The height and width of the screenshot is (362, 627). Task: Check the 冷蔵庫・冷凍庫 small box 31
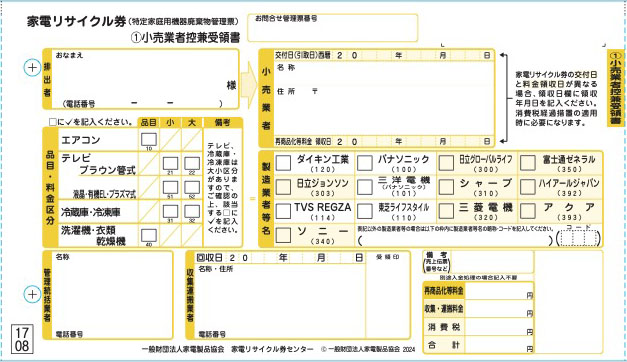[x=170, y=212]
